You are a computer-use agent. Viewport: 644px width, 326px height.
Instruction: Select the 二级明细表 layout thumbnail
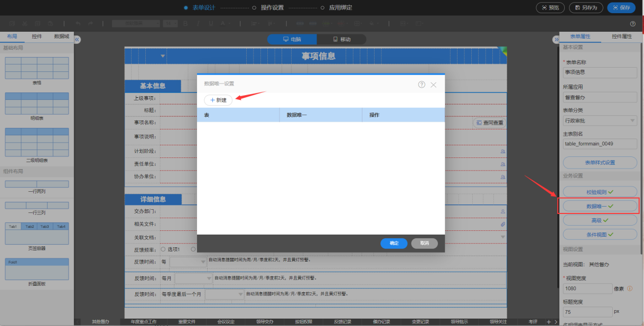coord(37,142)
